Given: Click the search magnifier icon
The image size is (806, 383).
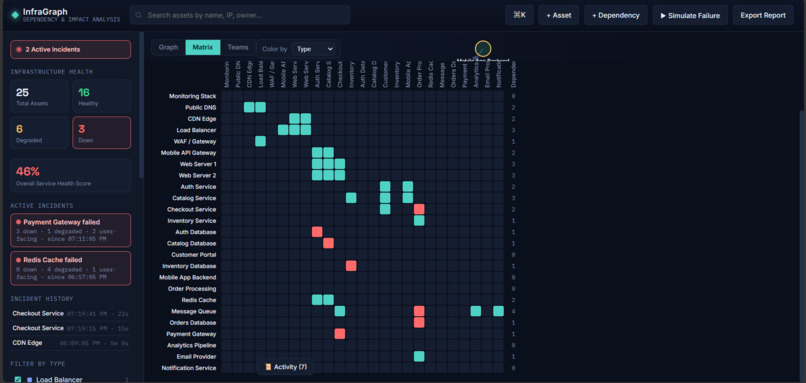Looking at the screenshot, I should coord(139,15).
